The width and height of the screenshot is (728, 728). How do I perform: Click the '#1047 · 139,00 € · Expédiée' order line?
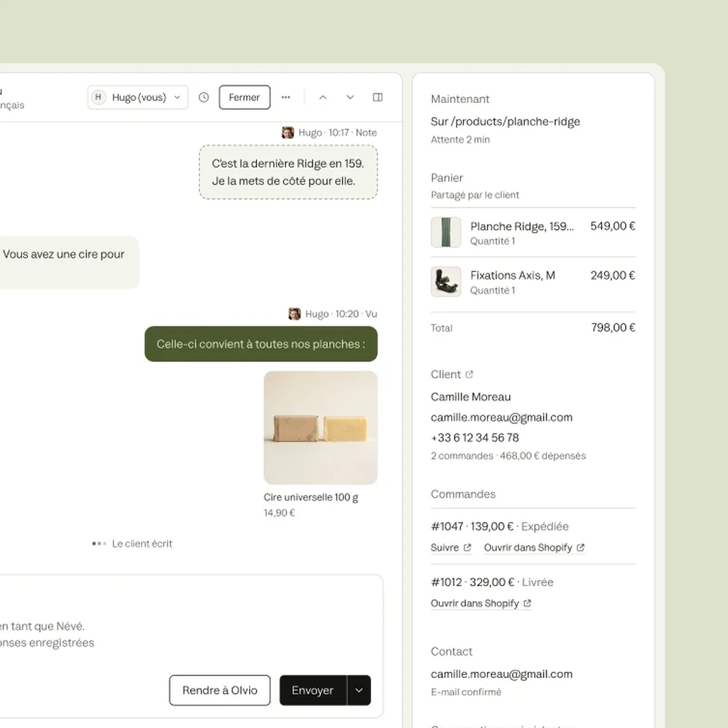[x=500, y=527]
